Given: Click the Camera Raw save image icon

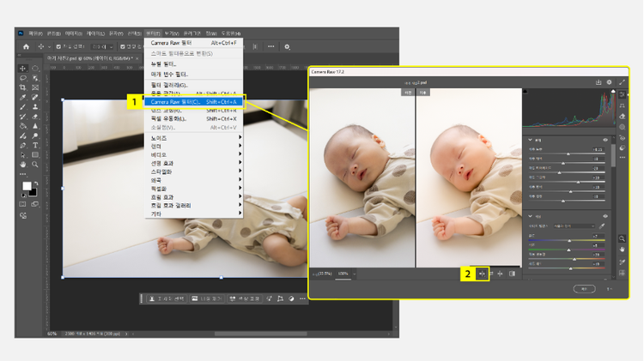Looking at the screenshot, I should click(598, 82).
